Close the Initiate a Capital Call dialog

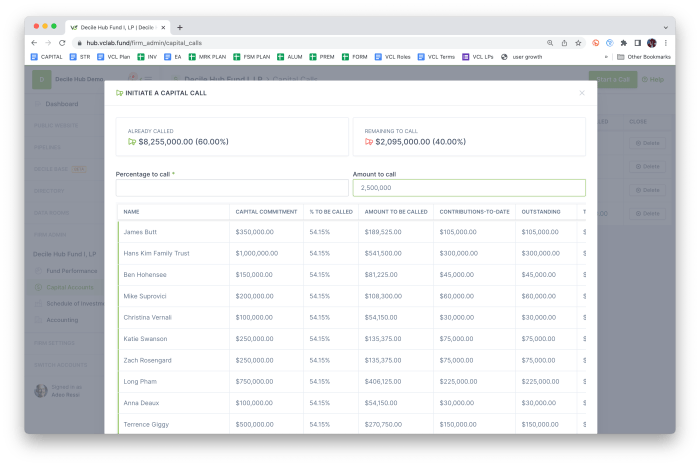(582, 93)
